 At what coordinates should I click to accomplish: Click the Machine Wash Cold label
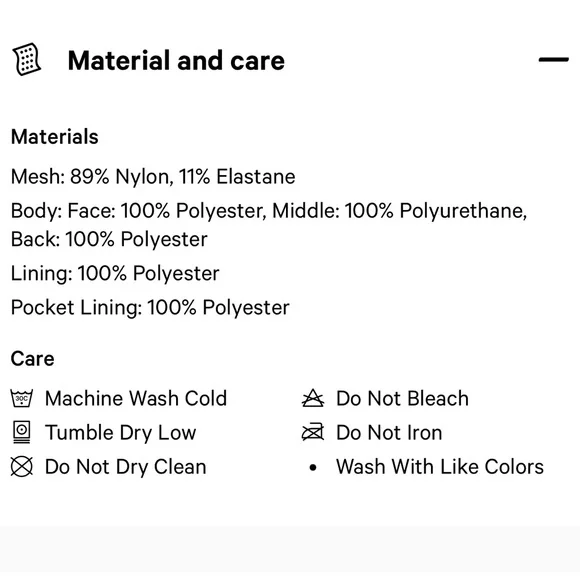pyautogui.click(x=136, y=398)
